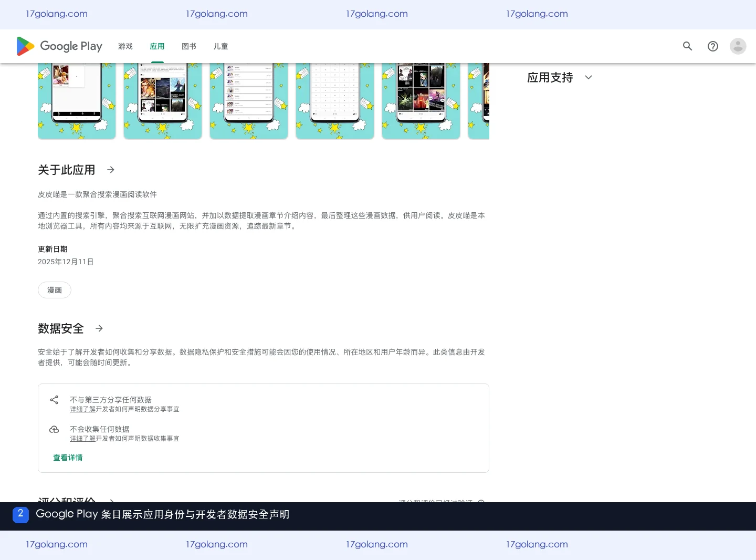
Task: Click the text 不会收集任何数据
Action: point(100,429)
